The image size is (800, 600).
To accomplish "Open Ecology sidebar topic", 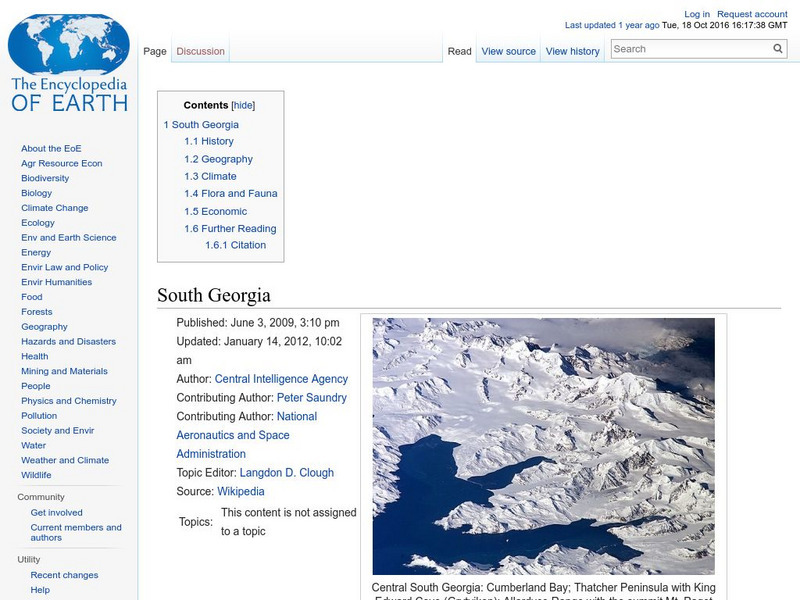I will pos(38,223).
